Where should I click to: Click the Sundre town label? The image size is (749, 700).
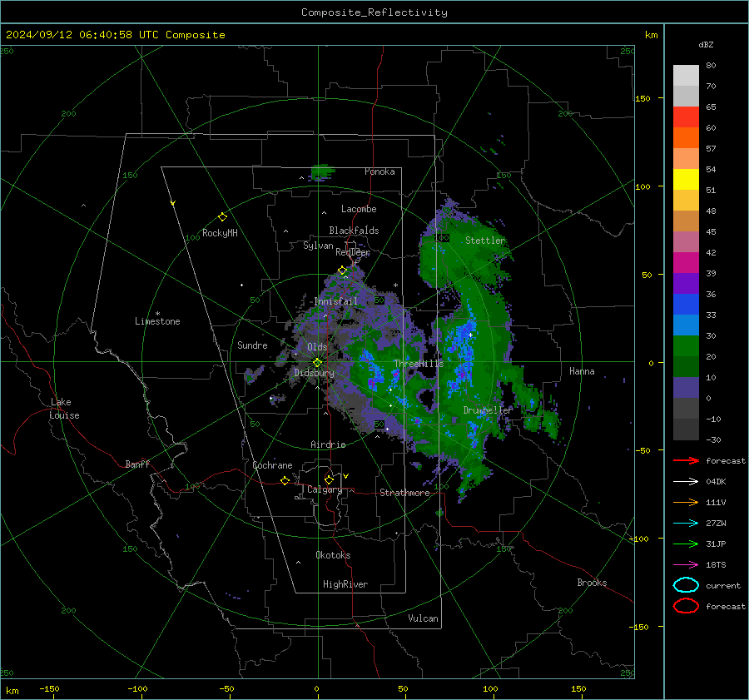[x=252, y=345]
